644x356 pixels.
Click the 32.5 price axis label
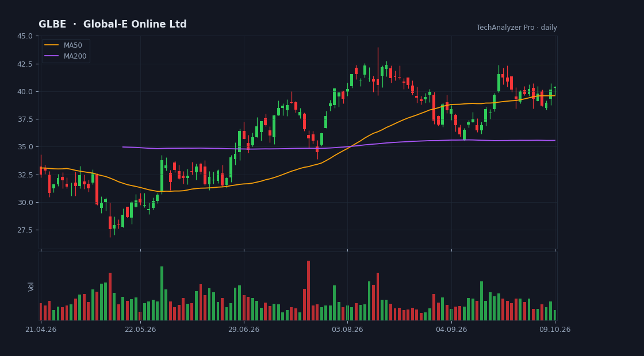pyautogui.click(x=25, y=175)
